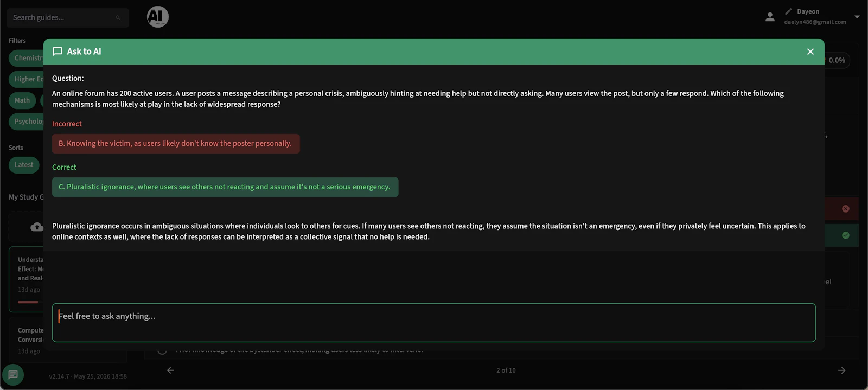Click the pencil edit icon beside Dayeon
Image resolution: width=868 pixels, height=390 pixels.
click(x=788, y=11)
